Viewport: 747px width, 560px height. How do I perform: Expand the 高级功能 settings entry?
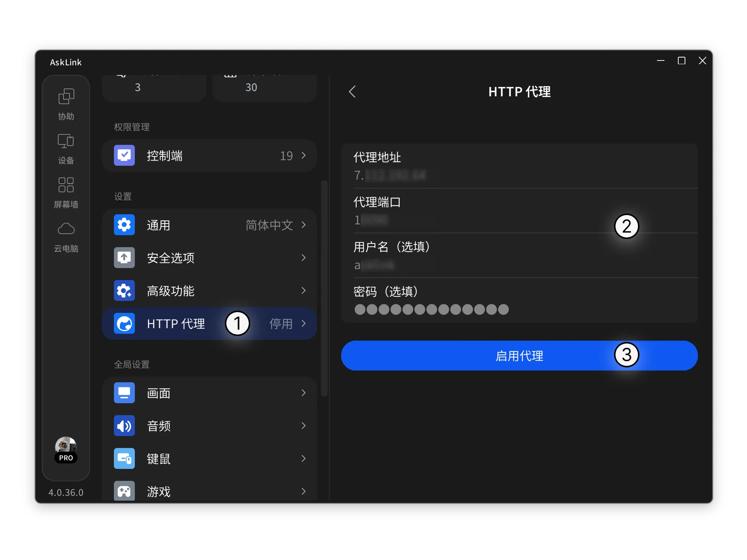tap(209, 290)
